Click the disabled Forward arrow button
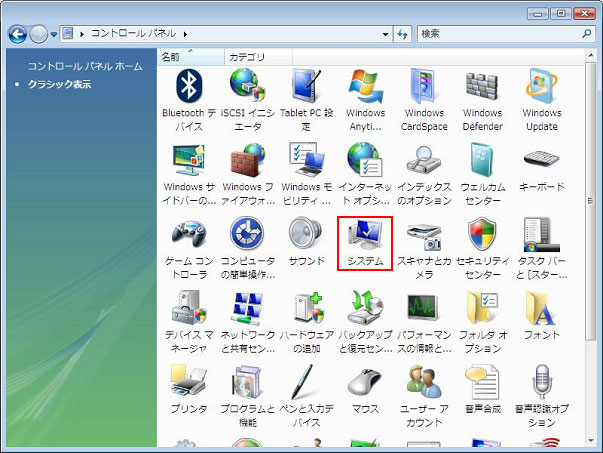This screenshot has width=603, height=453. 38,34
